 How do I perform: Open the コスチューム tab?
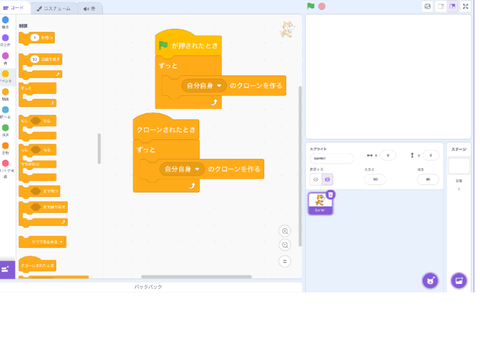(x=54, y=9)
